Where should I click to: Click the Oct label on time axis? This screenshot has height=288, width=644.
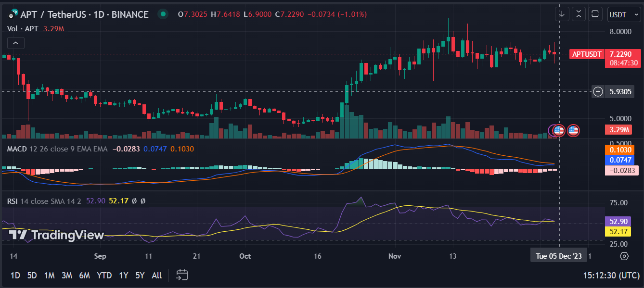(x=245, y=256)
